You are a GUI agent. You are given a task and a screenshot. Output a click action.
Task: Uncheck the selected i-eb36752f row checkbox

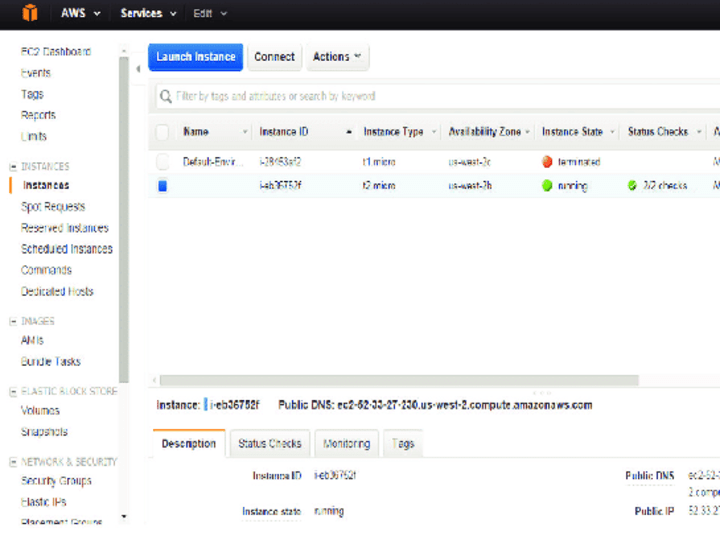tap(162, 186)
